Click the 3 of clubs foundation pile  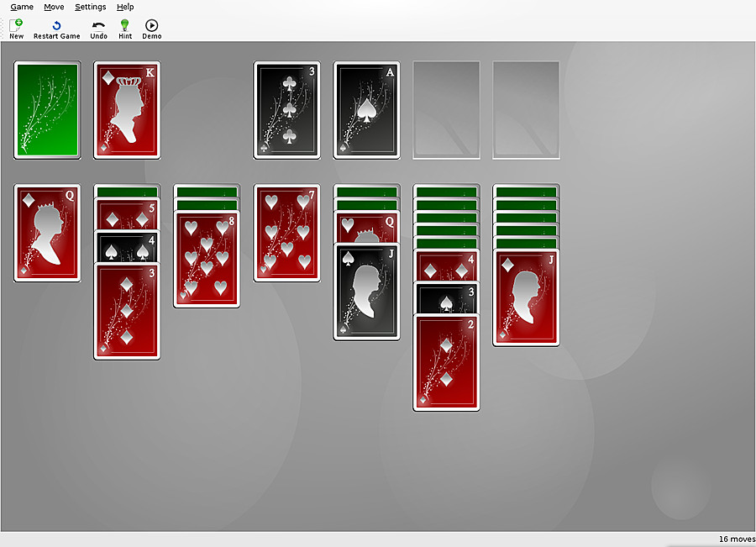click(x=287, y=110)
